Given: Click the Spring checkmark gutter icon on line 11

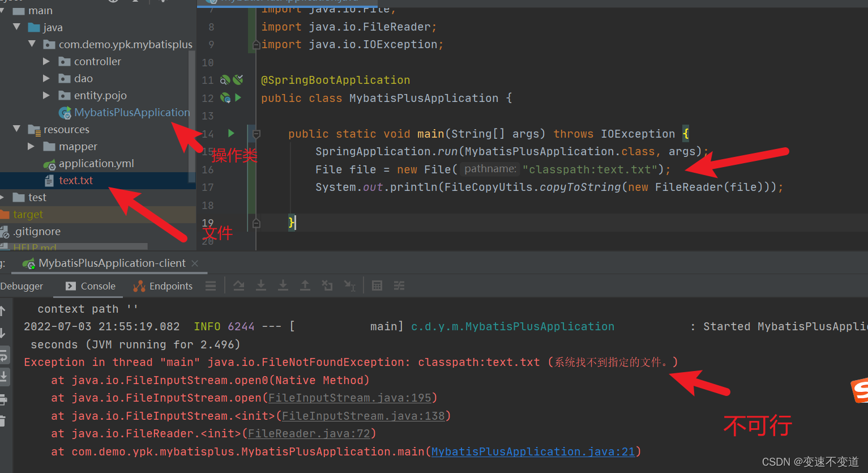Looking at the screenshot, I should tap(238, 80).
